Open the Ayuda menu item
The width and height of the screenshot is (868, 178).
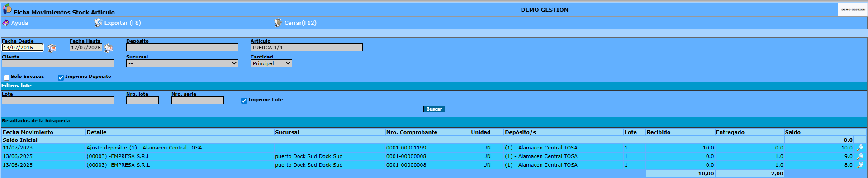19,23
